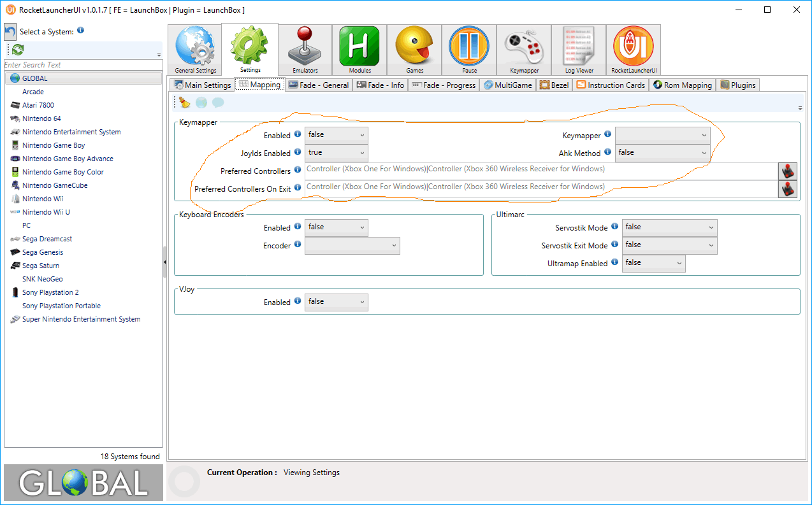The height and width of the screenshot is (505, 812).
Task: Click the blue back arrow icon
Action: pos(10,32)
